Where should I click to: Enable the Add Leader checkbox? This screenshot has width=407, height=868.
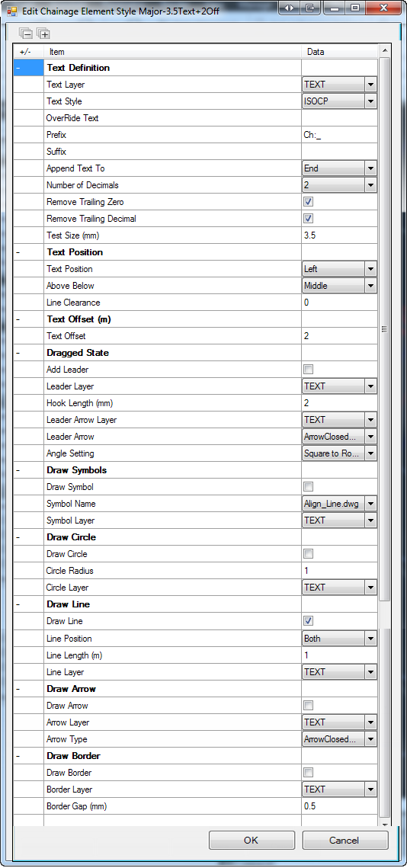(309, 370)
